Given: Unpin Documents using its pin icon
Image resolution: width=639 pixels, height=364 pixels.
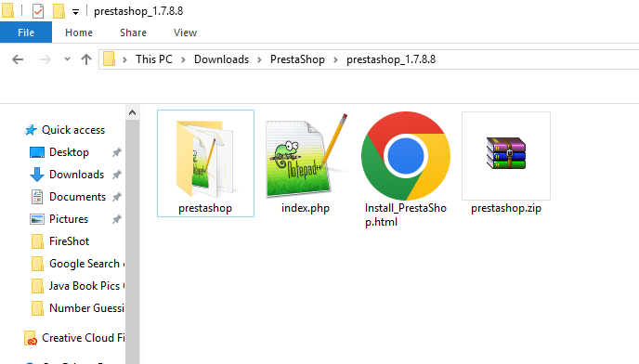Looking at the screenshot, I should click(x=116, y=197).
